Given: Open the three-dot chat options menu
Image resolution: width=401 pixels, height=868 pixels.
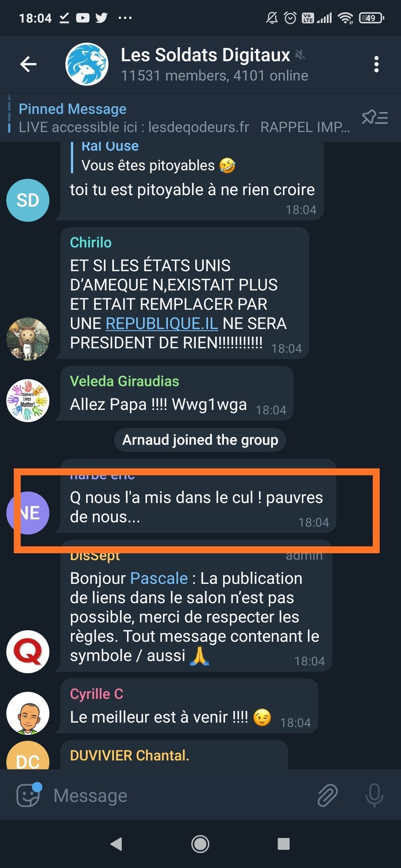Looking at the screenshot, I should 376,65.
